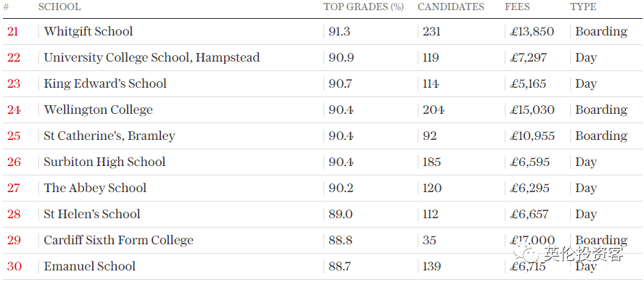The image size is (644, 282).
Task: Open Emanuel School entry
Action: click(89, 266)
